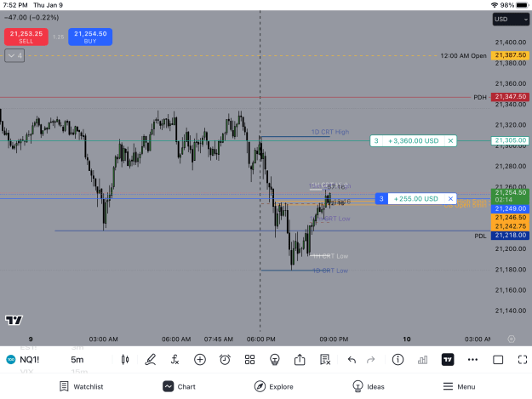Select the PDH 21,347.50 price label
Screen dimensions: 532x399
[510, 97]
